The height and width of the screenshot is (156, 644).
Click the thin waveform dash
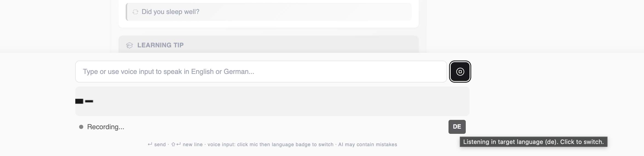89,101
